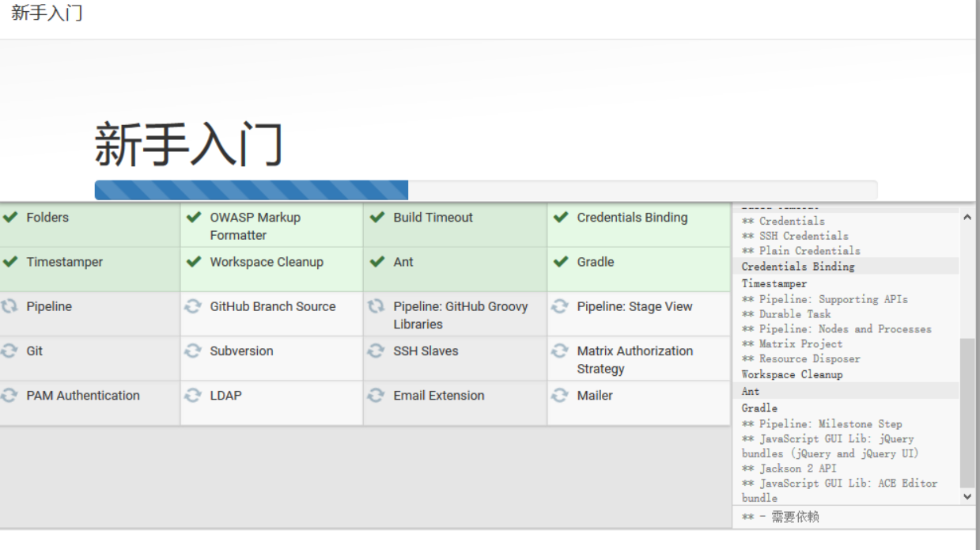Click the '** JavaScript GUI Lib: ACE Editor' log line

click(839, 491)
